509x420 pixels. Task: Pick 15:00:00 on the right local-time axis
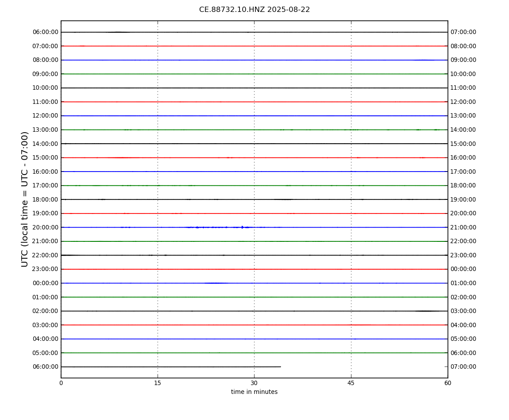pyautogui.click(x=463, y=144)
